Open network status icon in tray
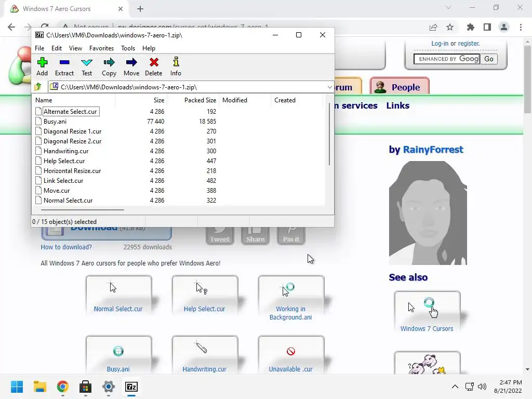The height and width of the screenshot is (399, 532). 470,387
